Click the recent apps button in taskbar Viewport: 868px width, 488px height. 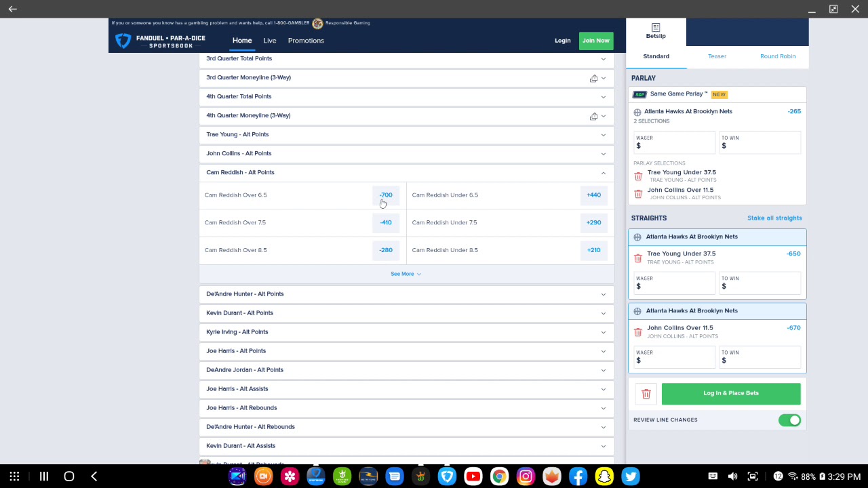pos(43,476)
